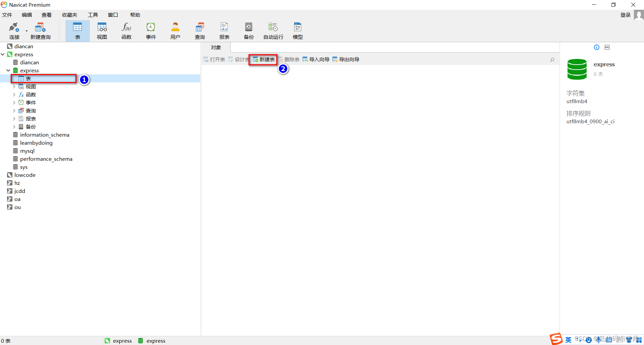
Task: Open the 收藏夹 menu
Action: (x=69, y=15)
